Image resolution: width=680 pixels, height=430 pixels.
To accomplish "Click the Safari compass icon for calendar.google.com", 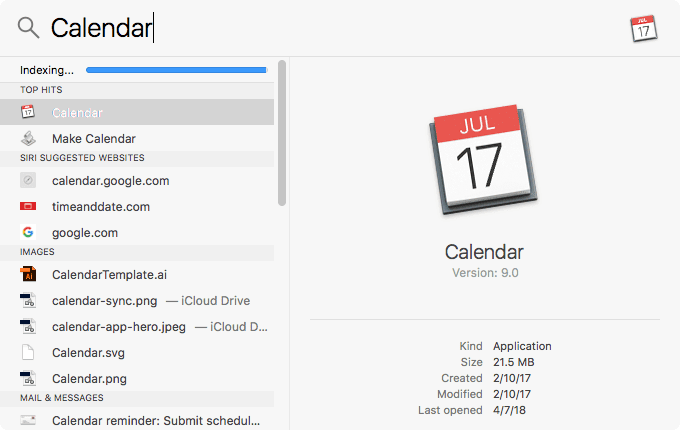I will pos(28,180).
